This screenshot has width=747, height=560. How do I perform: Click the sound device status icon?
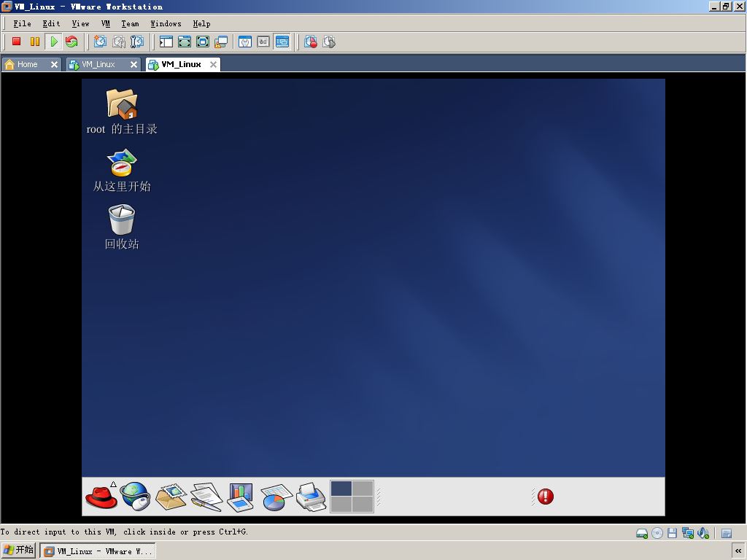(703, 533)
